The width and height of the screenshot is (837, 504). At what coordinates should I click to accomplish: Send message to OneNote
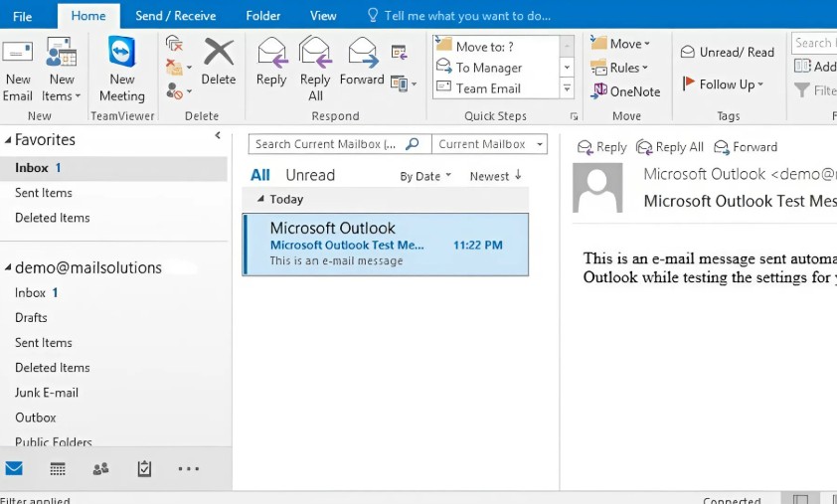point(625,91)
